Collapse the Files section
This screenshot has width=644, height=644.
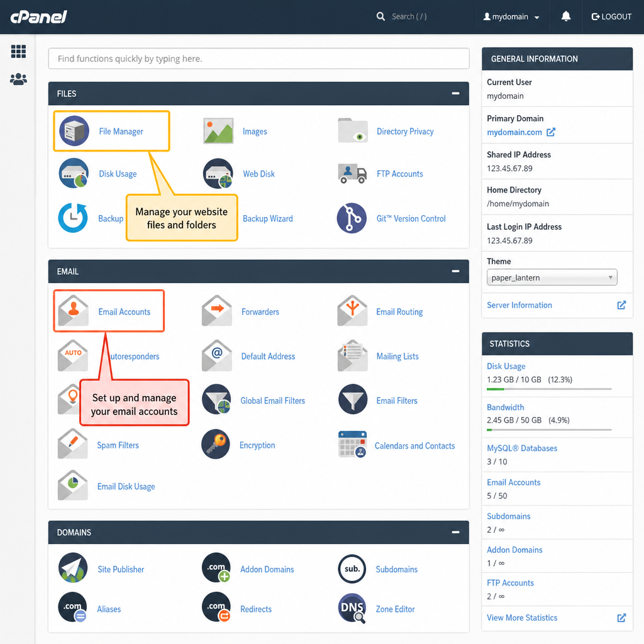pyautogui.click(x=455, y=93)
